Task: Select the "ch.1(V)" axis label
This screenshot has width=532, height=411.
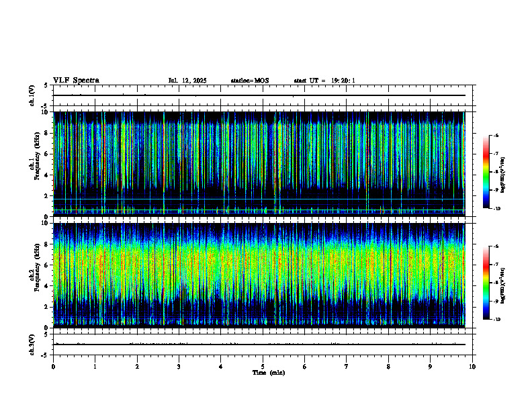Action: pos(32,95)
